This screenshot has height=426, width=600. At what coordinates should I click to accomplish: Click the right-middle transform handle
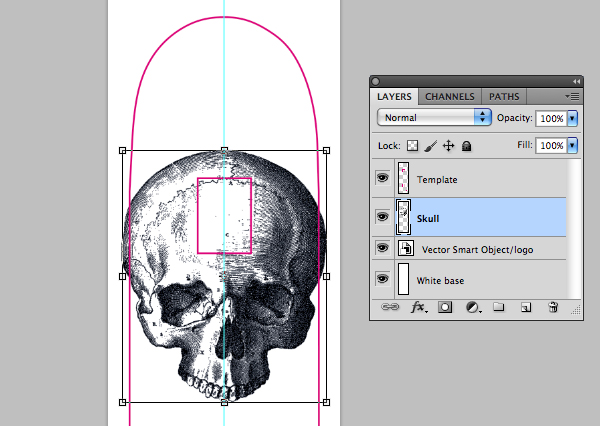pos(326,276)
